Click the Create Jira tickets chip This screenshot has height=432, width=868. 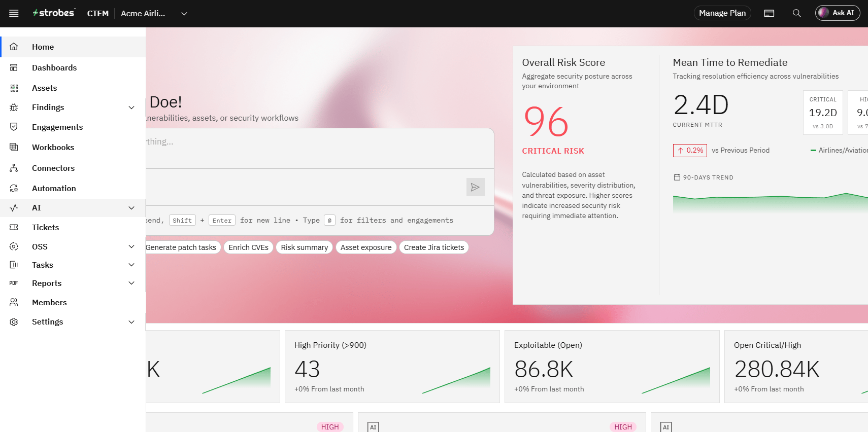point(434,247)
